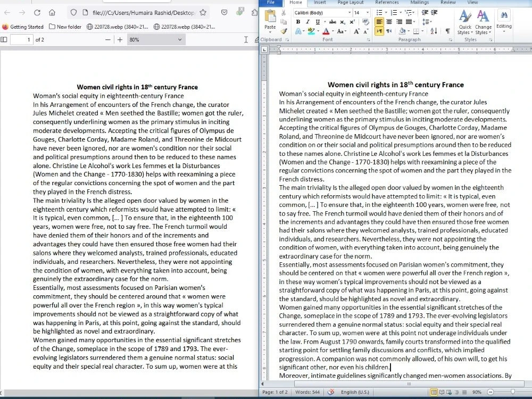Screen dimensions: 532x399
Task: Click the Firefox reload page icon
Action: pyautogui.click(x=37, y=13)
